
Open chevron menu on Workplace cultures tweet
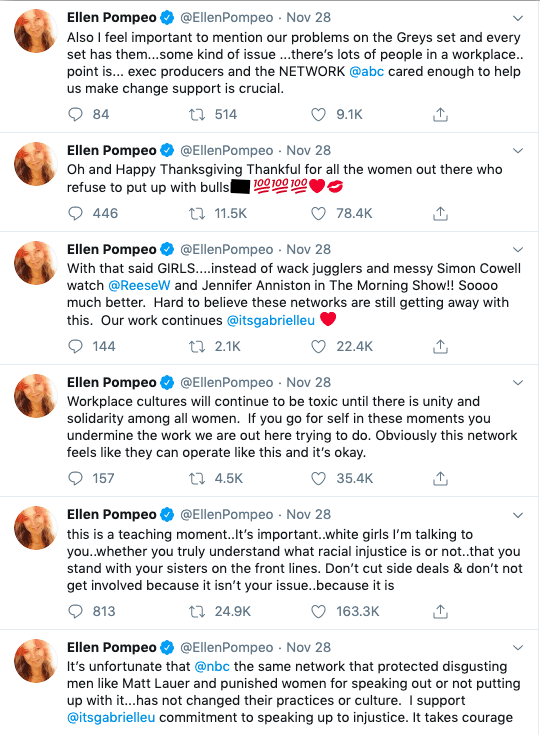click(x=518, y=382)
